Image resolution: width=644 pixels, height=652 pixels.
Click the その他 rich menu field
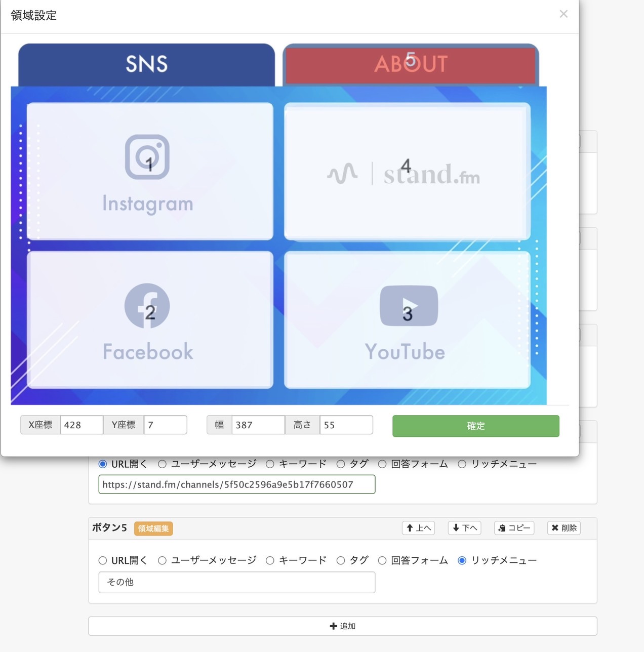click(x=237, y=582)
